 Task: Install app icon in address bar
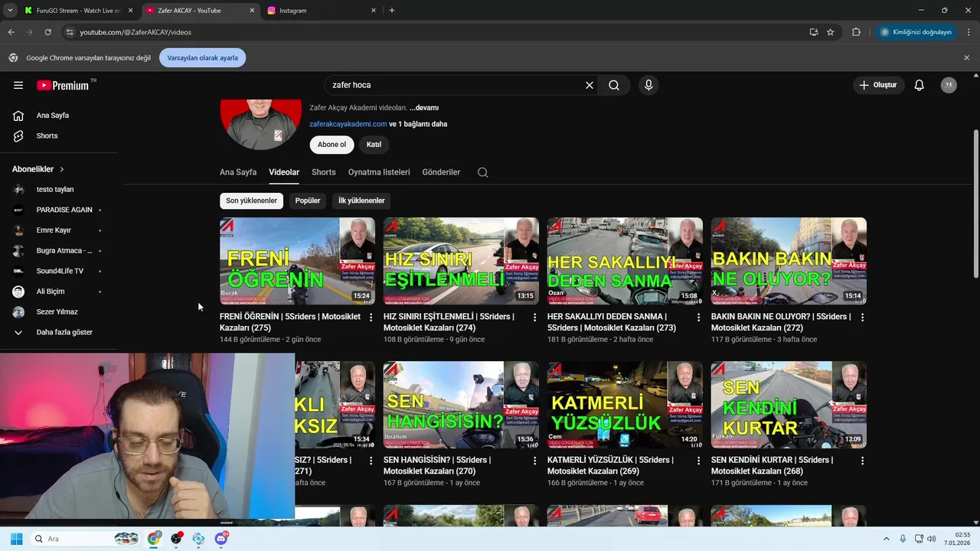(x=813, y=32)
